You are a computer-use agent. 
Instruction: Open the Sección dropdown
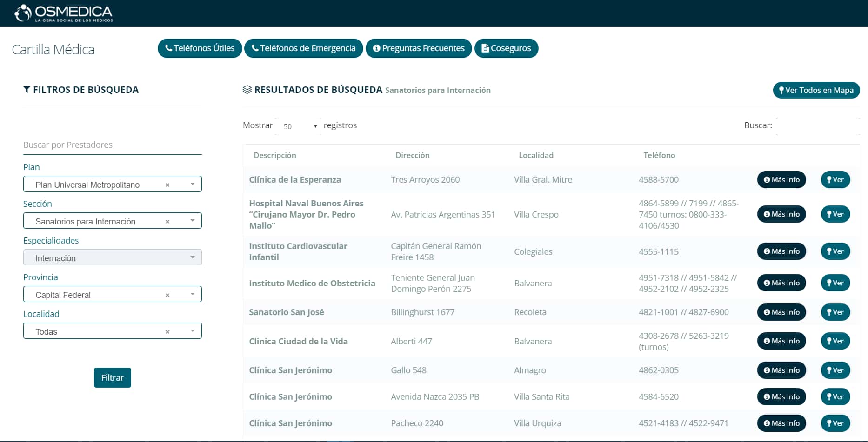point(192,220)
